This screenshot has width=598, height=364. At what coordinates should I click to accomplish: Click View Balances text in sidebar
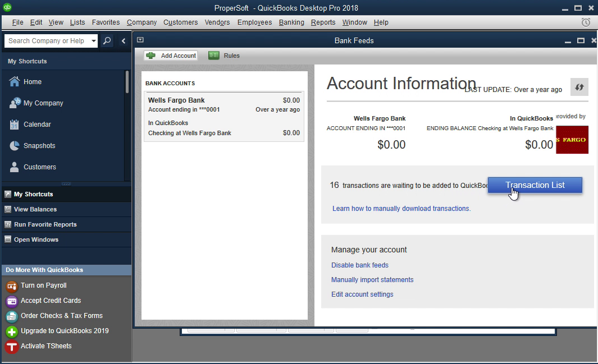click(x=35, y=209)
